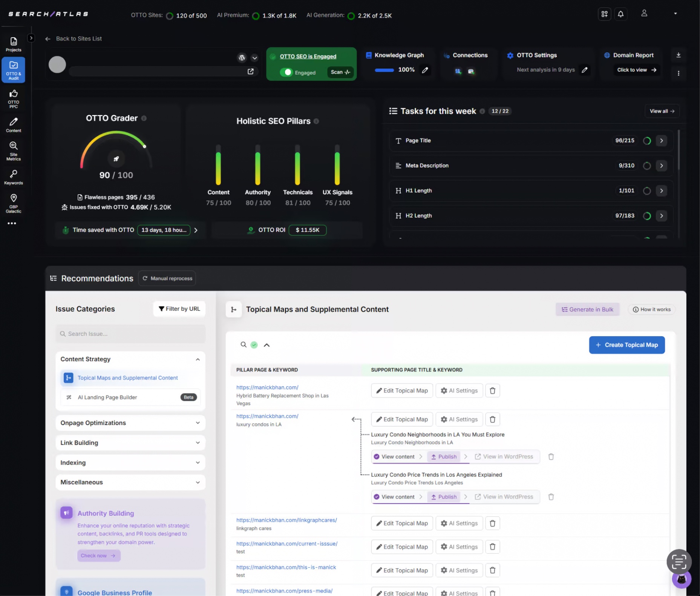
Task: Collapse the Content Strategy category
Action: [x=198, y=359]
